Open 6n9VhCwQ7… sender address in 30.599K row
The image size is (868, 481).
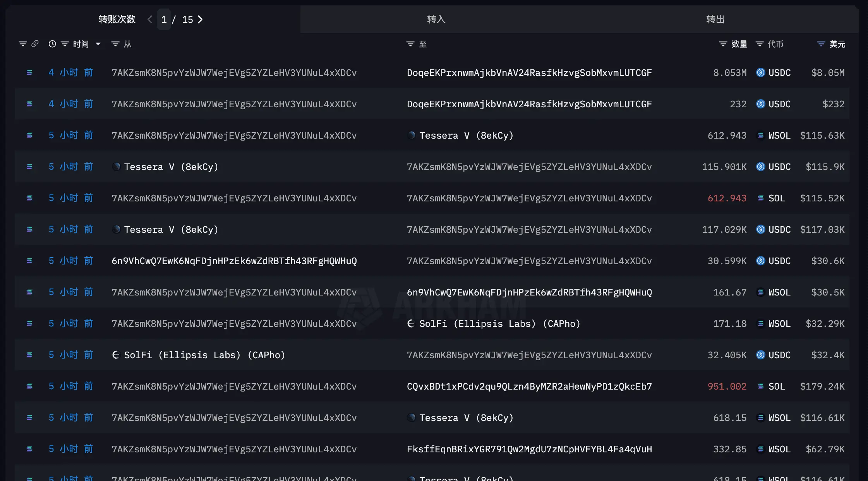pos(234,261)
